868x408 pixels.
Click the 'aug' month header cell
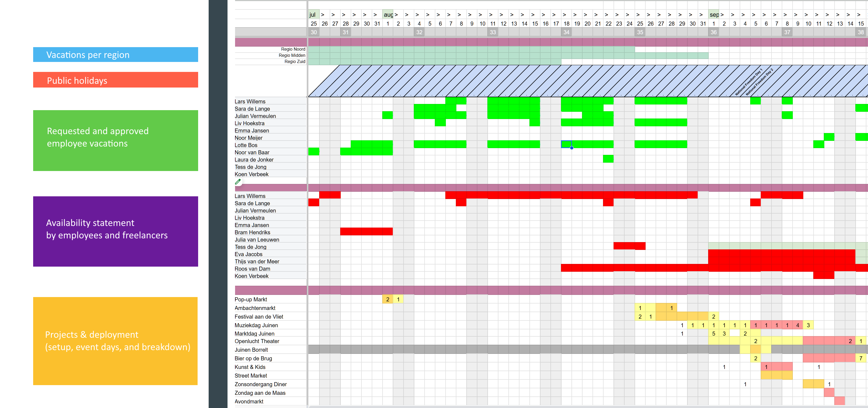click(x=388, y=15)
